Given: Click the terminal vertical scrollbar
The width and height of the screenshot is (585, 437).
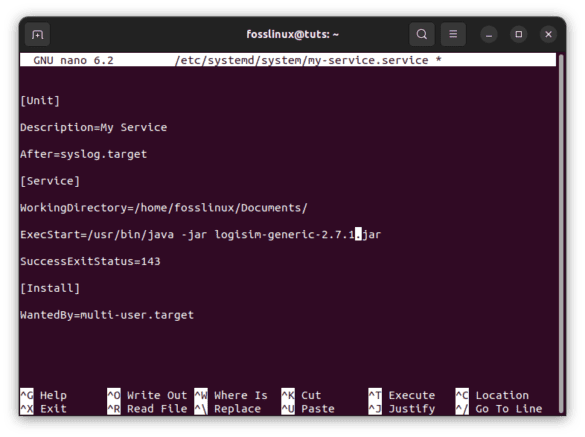Looking at the screenshot, I should pyautogui.click(x=561, y=233).
